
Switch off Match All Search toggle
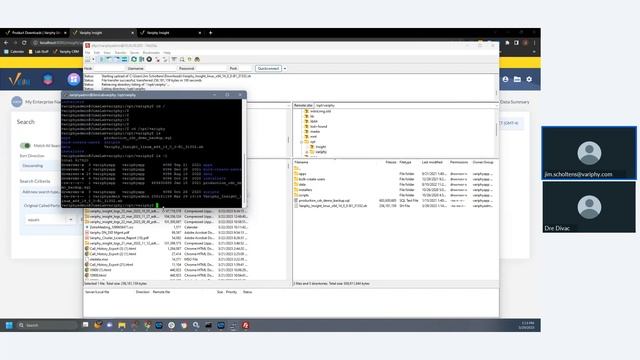(x=25, y=146)
